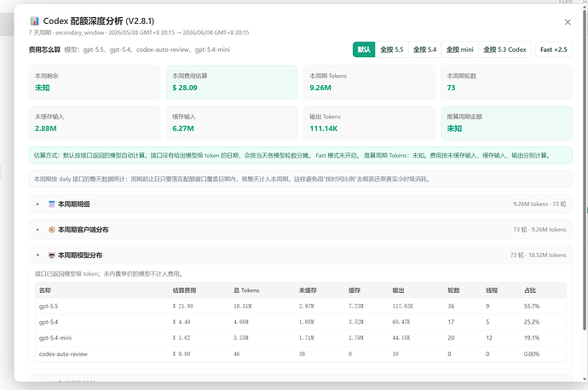Collapse the 本周期模型分布 section arrow
This screenshot has width=588, height=390.
pyautogui.click(x=37, y=255)
